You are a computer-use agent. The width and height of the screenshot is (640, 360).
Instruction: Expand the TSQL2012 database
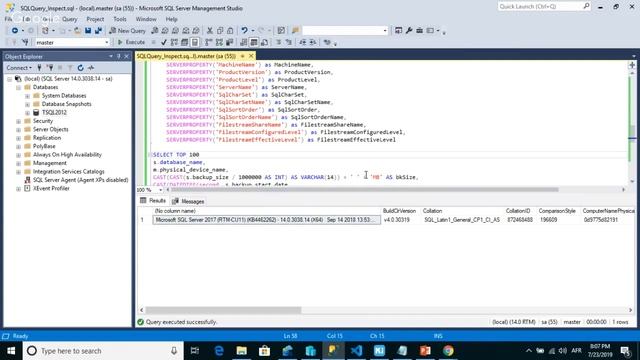tap(27, 113)
